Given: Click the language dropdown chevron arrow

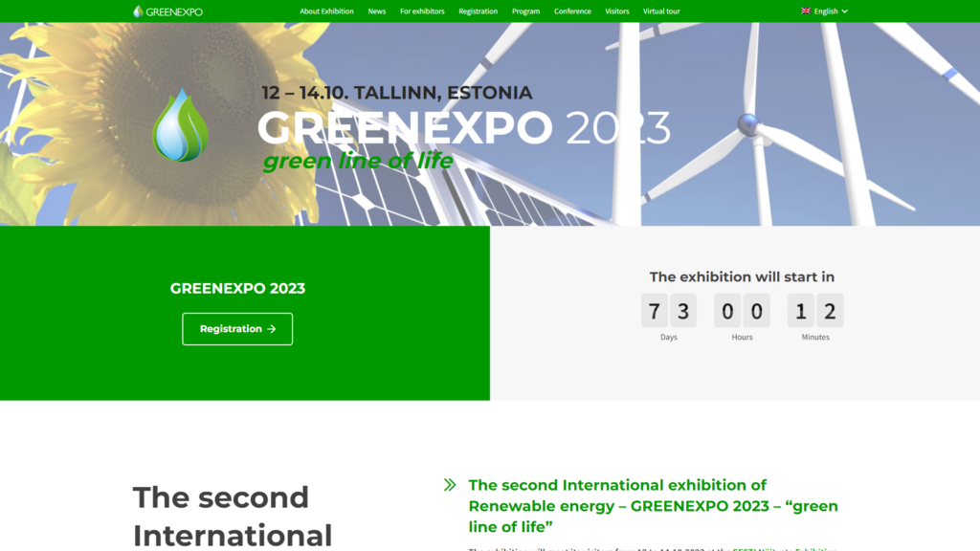Looking at the screenshot, I should 845,11.
